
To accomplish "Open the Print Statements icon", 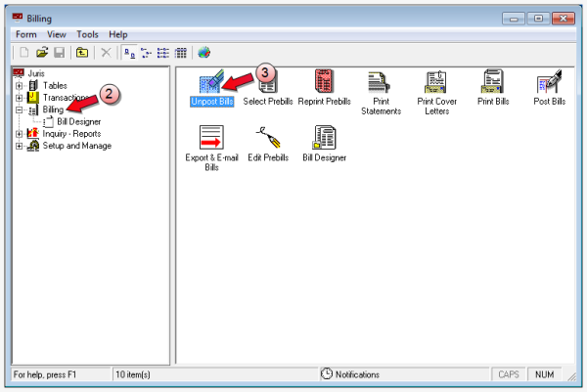I will point(379,82).
